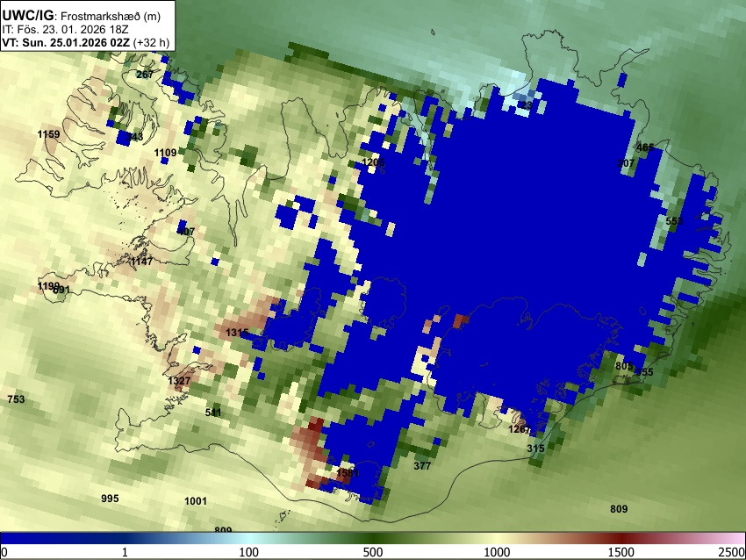The height and width of the screenshot is (560, 746).
Task: Select the 511 value label
Action: [x=212, y=412]
